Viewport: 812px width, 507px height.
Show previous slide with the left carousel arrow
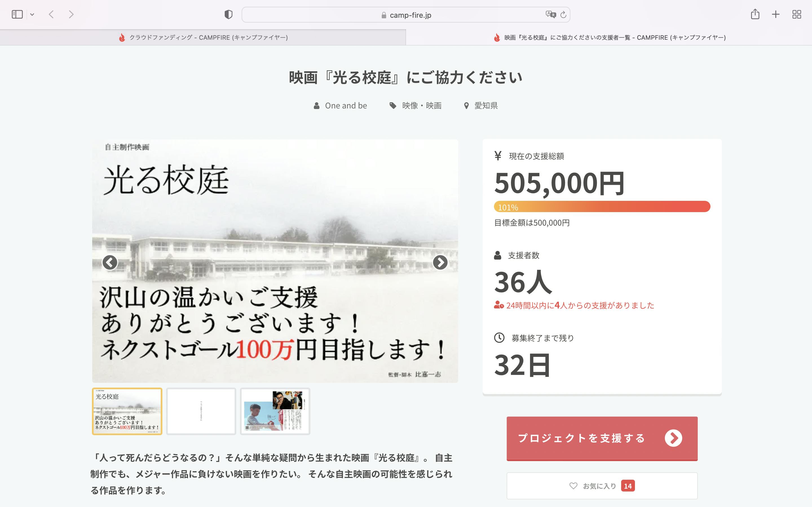pos(110,262)
